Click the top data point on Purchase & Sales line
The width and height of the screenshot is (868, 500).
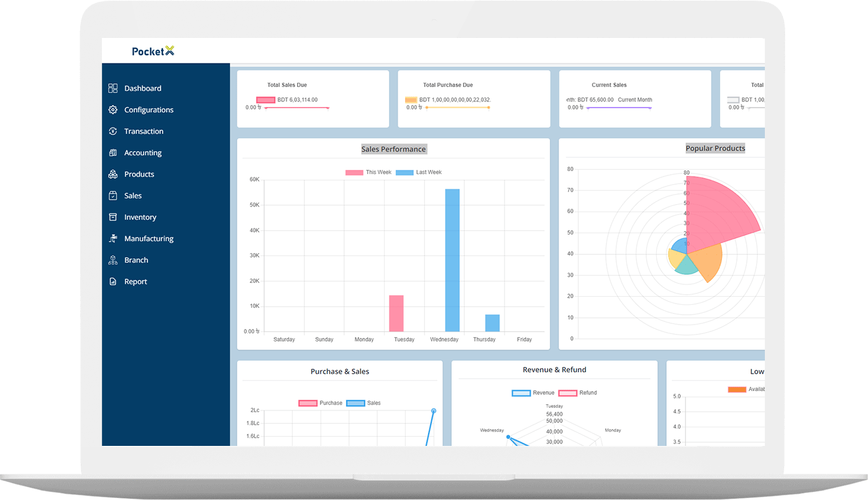click(434, 410)
